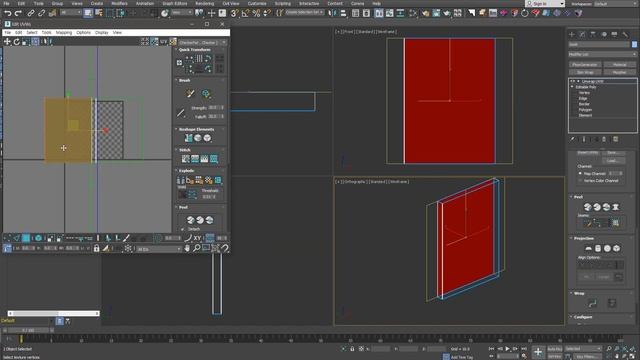Viewport: 640px width, 360px height.
Task: Collapse the Stitch rollout
Action: click(x=184, y=150)
